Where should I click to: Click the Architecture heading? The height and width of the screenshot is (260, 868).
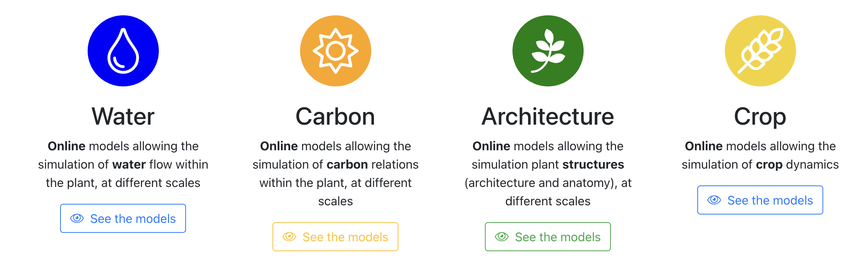click(548, 116)
